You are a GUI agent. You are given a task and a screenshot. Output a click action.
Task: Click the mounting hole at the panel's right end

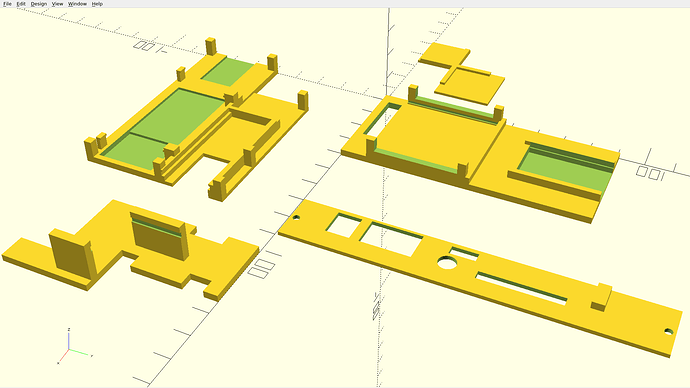pyautogui.click(x=668, y=331)
